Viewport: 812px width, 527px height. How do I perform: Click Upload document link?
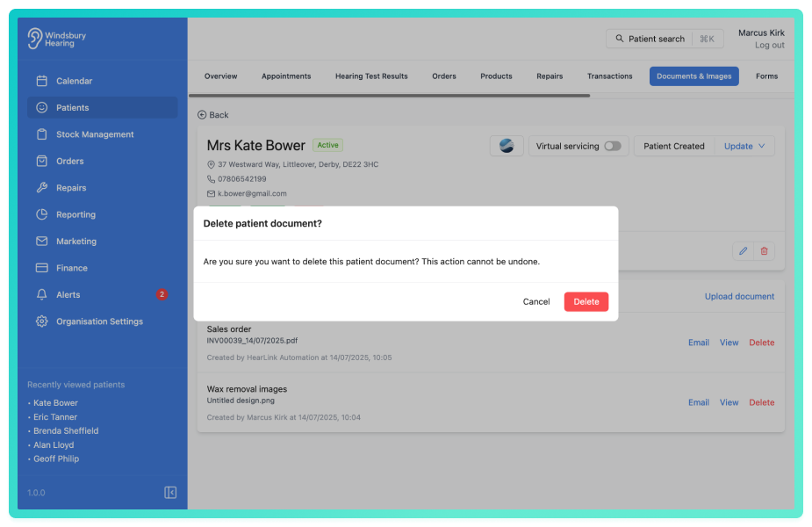pyautogui.click(x=739, y=296)
